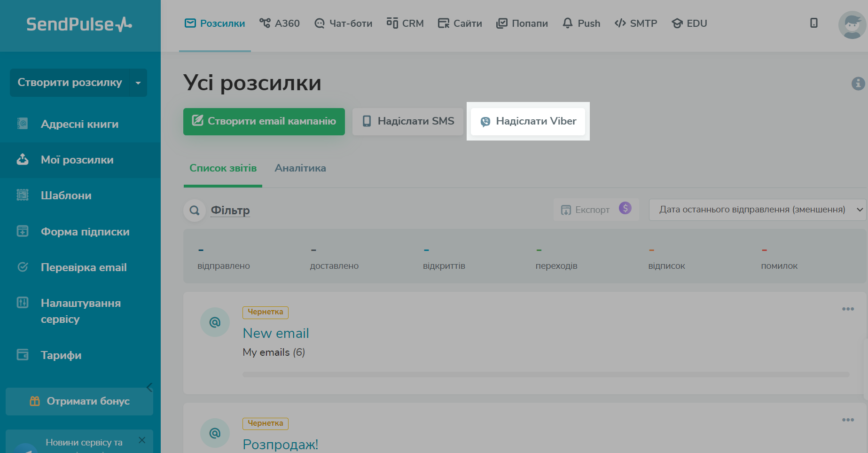Click the Отримати бонус button

coord(79,401)
